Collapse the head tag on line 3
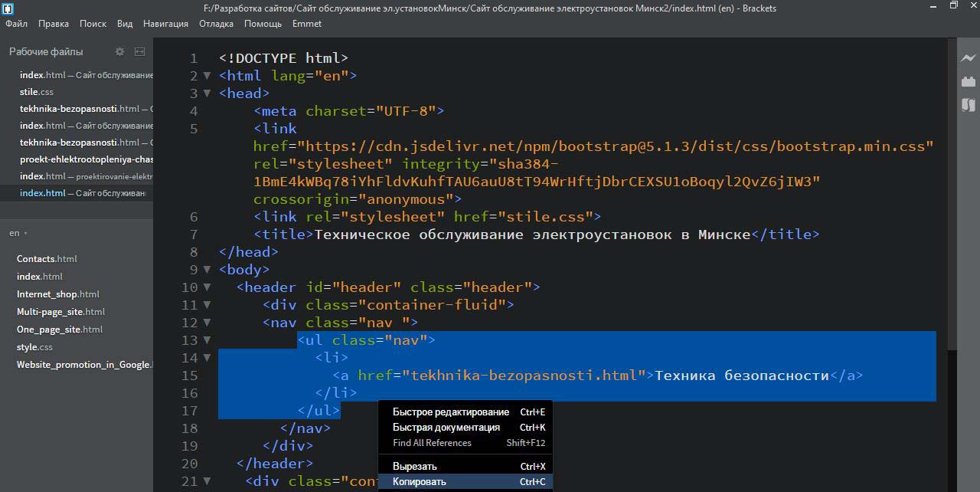Viewport: 980px width, 492px height. click(x=207, y=93)
